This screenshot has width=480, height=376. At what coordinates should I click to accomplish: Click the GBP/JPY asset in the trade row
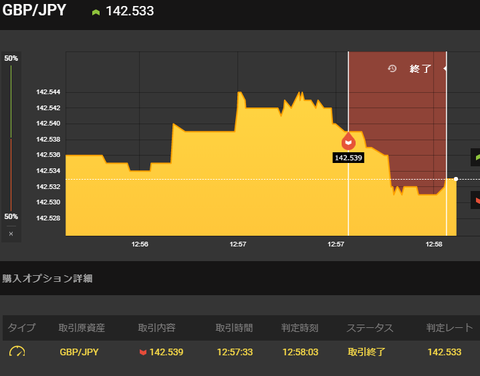point(79,352)
